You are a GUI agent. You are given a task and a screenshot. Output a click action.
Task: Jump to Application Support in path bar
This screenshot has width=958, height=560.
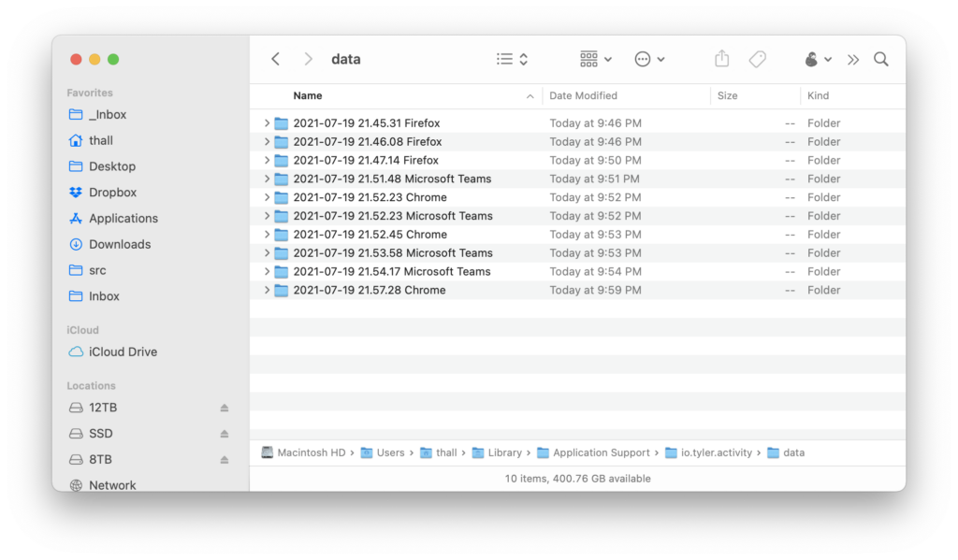point(601,452)
